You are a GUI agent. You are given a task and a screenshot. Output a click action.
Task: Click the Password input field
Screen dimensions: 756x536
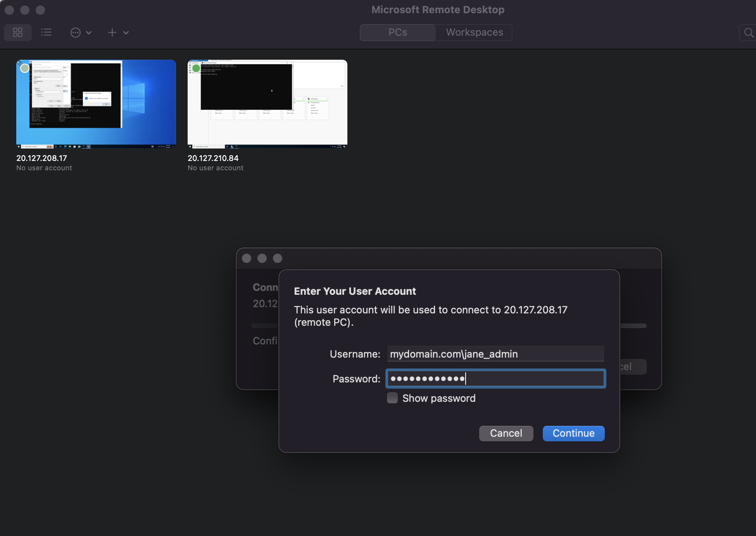(495, 379)
